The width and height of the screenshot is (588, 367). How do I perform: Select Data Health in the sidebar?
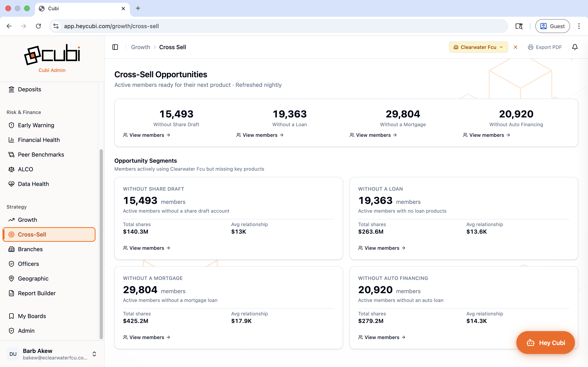click(33, 184)
